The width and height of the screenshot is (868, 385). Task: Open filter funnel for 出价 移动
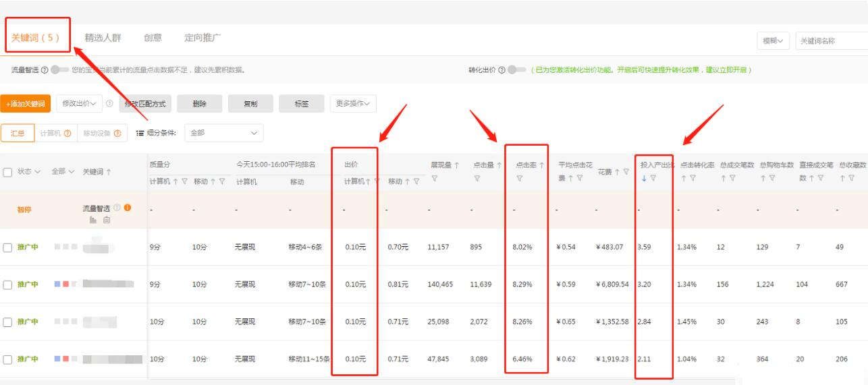[415, 180]
